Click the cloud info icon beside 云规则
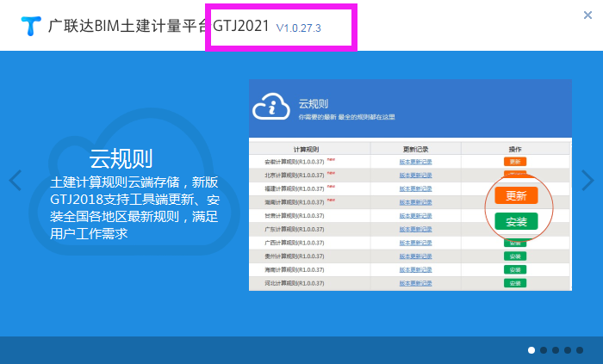The height and width of the screenshot is (364, 603). point(271,107)
